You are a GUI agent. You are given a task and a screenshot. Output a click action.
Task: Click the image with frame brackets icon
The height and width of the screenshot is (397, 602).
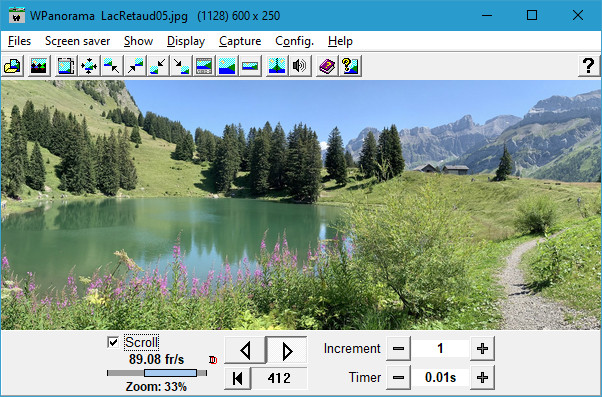click(66, 66)
